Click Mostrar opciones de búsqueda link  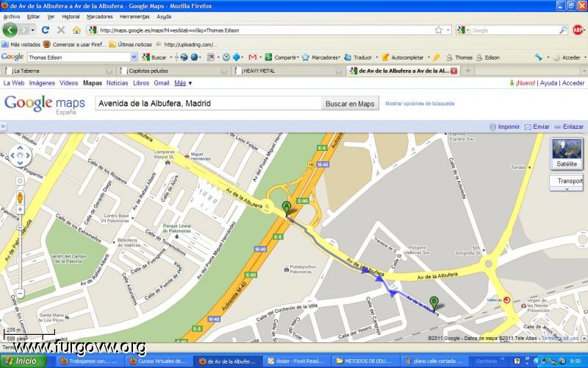click(x=420, y=103)
